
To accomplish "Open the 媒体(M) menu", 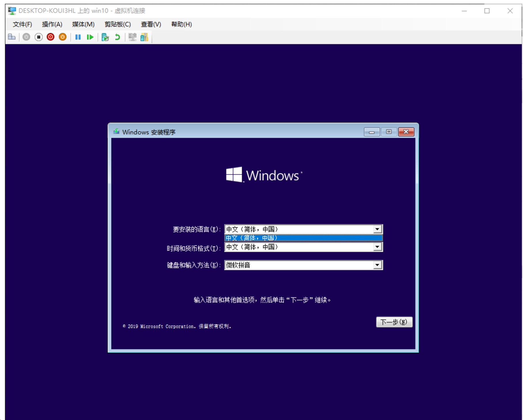I will pyautogui.click(x=83, y=24).
